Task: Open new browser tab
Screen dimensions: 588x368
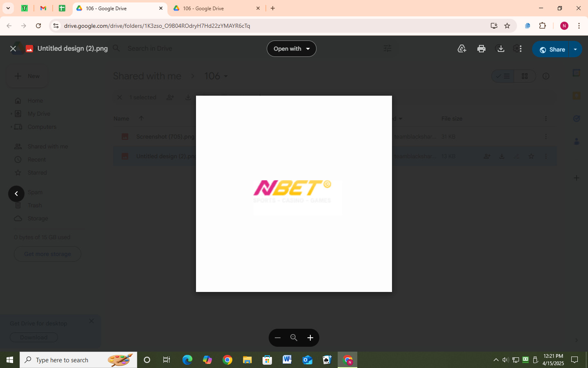Action: tap(273, 8)
